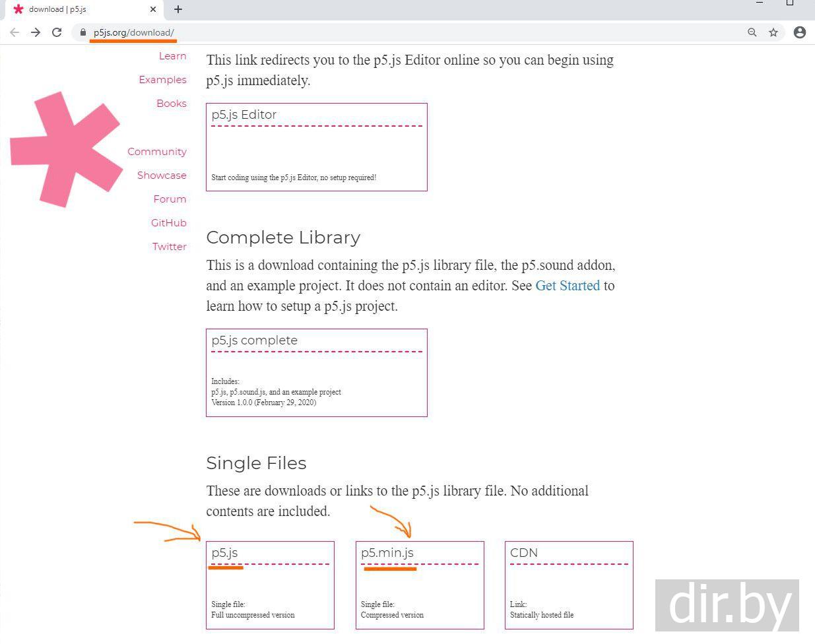Open the Learn sidebar link
Image resolution: width=815 pixels, height=644 pixels.
coord(172,56)
